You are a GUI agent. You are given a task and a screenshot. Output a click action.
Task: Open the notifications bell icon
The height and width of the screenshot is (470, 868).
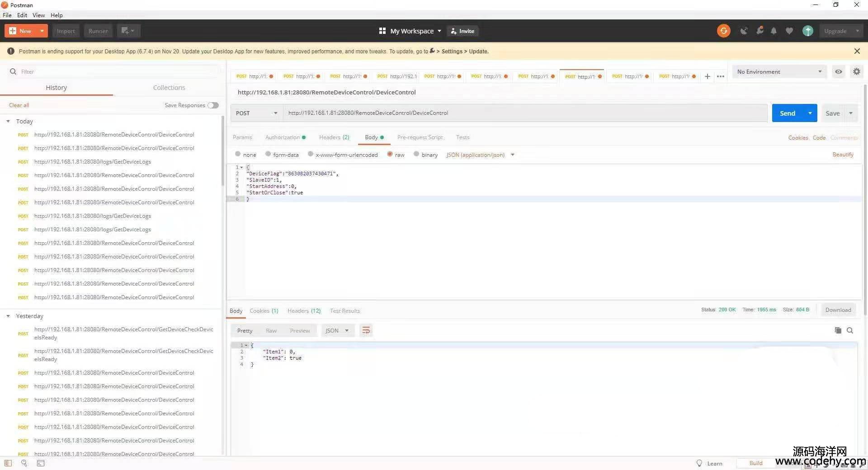click(774, 31)
